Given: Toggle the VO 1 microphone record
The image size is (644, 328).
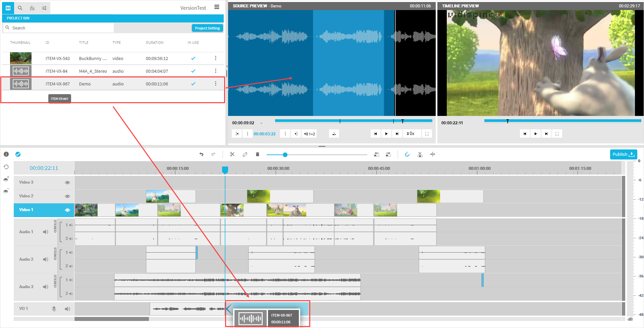Looking at the screenshot, I should click(54, 309).
